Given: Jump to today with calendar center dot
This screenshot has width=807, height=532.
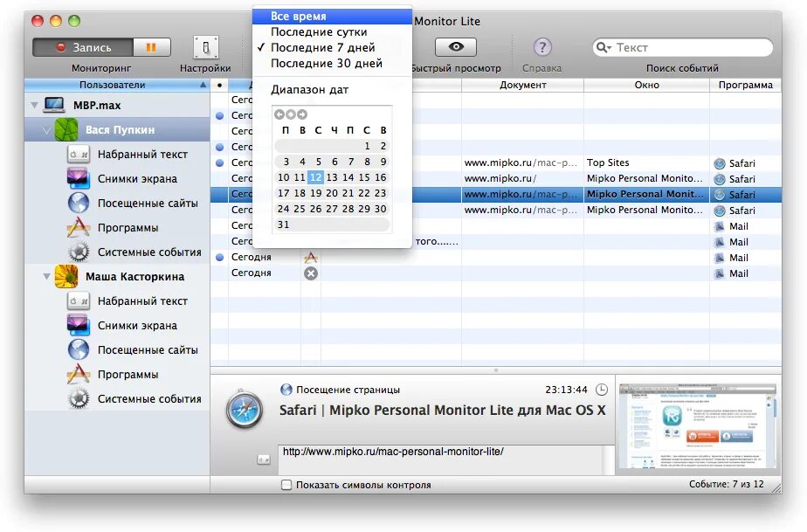Looking at the screenshot, I should click(291, 114).
